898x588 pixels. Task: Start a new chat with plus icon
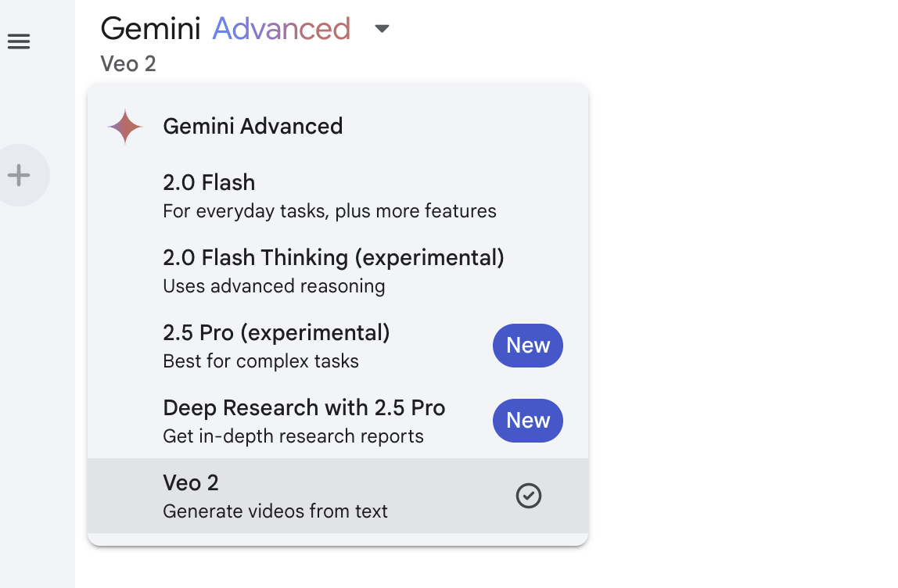pos(19,175)
